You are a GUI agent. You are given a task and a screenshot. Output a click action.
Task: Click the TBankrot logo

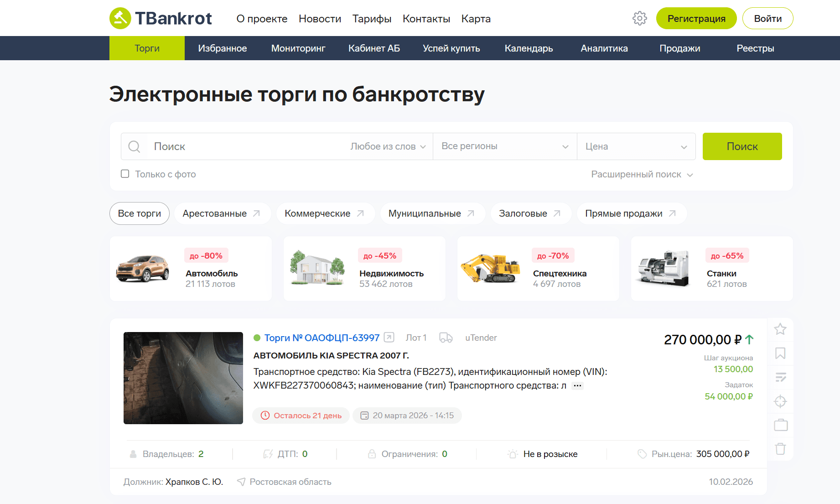click(161, 18)
